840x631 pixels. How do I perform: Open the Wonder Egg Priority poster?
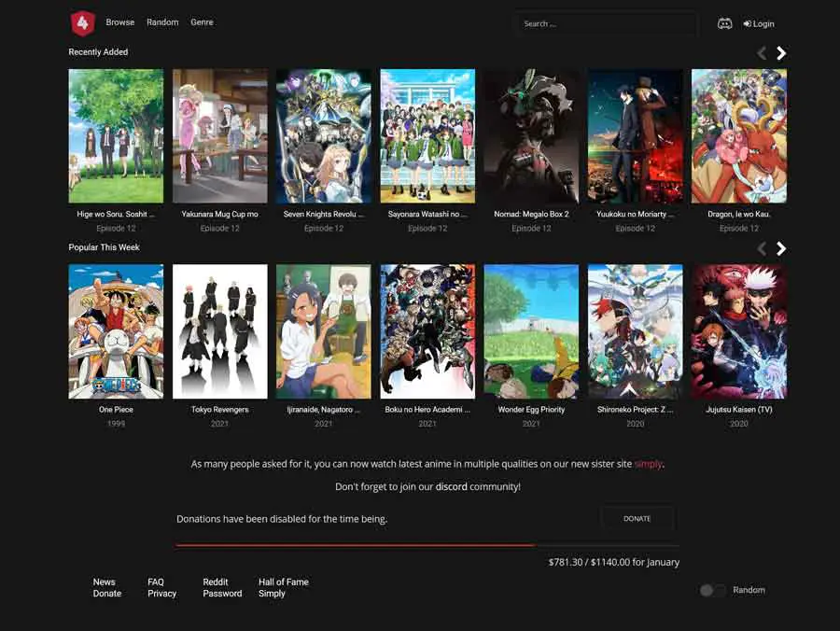pos(531,331)
